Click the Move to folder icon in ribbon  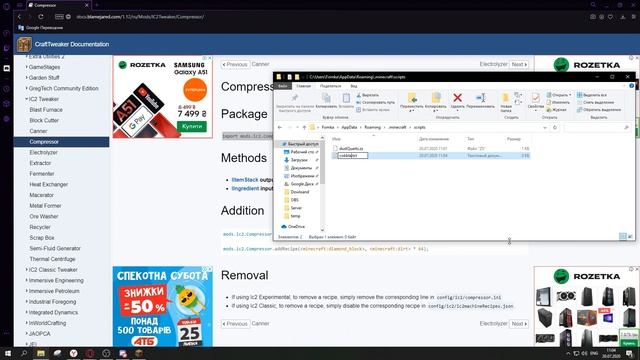[412, 98]
